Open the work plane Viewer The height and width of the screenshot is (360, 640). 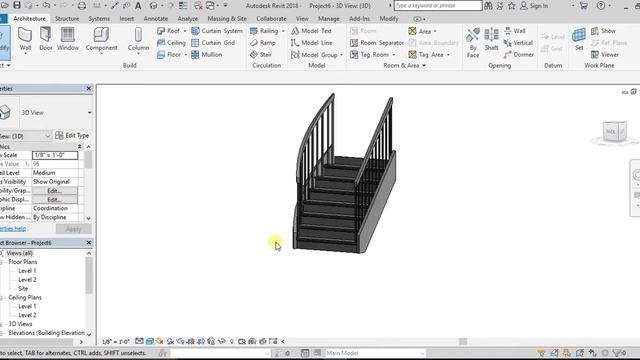point(605,54)
